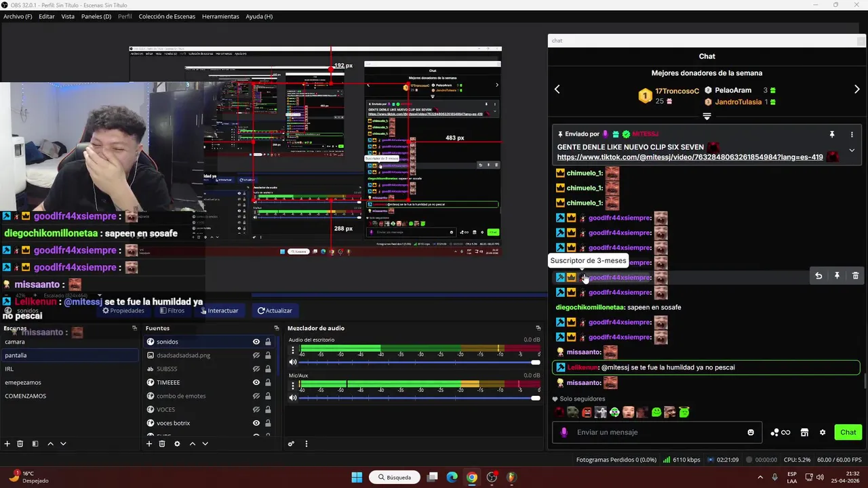Open the Herramientas menu
This screenshot has height=488, width=868.
(220, 16)
